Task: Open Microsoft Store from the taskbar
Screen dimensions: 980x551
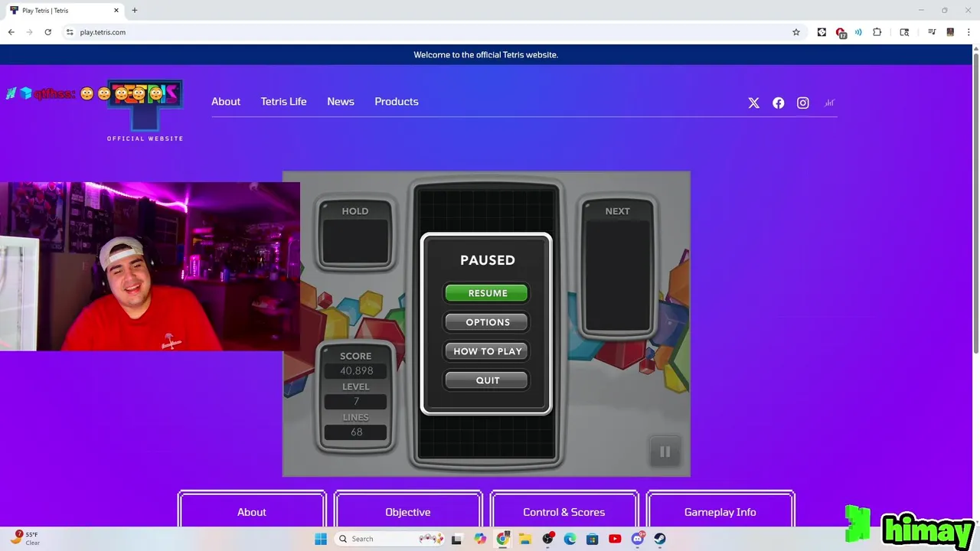Action: (x=592, y=539)
